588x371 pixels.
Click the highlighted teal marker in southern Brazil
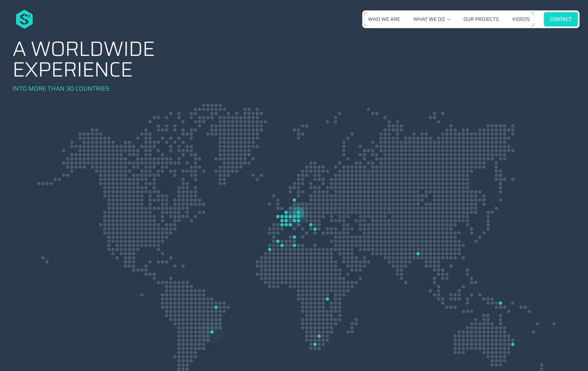212,332
